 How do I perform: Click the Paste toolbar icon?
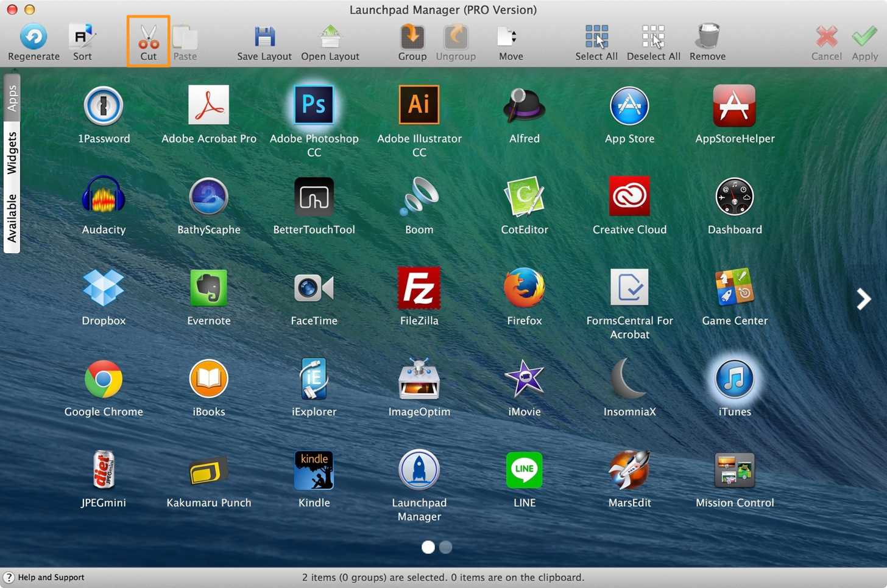[185, 37]
